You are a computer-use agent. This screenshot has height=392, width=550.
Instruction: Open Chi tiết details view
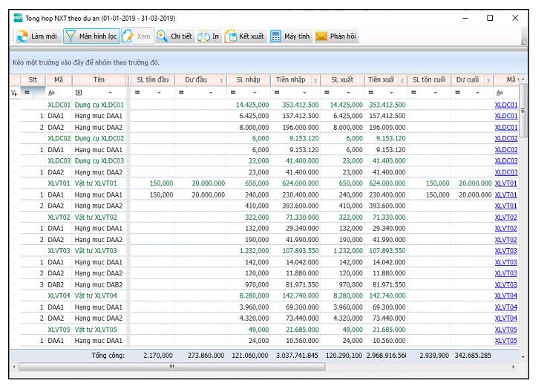click(174, 36)
